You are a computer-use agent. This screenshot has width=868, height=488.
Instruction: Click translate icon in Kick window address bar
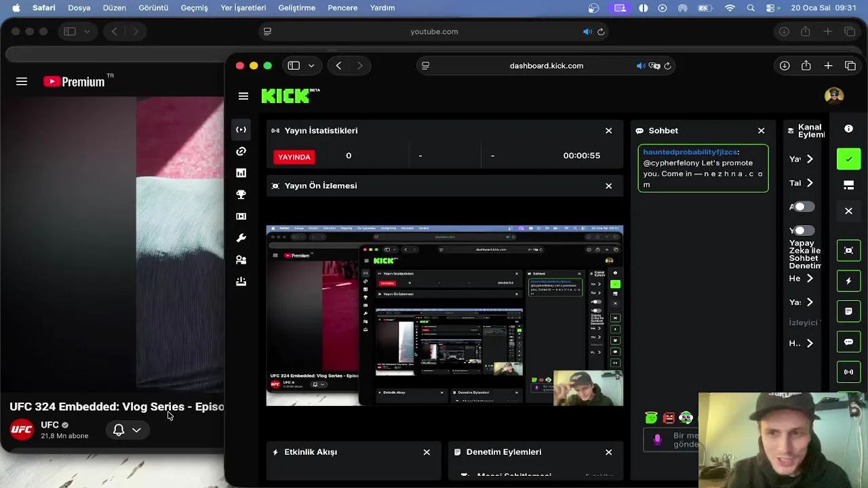(654, 66)
